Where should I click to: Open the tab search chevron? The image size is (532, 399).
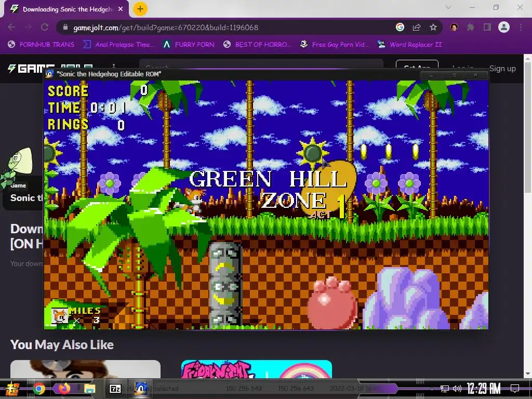[448, 7]
